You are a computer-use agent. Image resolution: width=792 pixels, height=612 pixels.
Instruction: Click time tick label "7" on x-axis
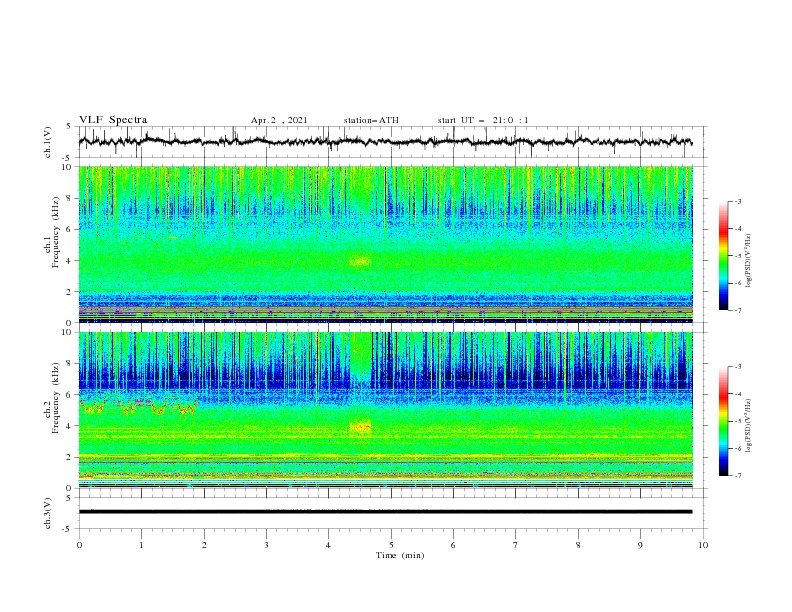coord(516,545)
